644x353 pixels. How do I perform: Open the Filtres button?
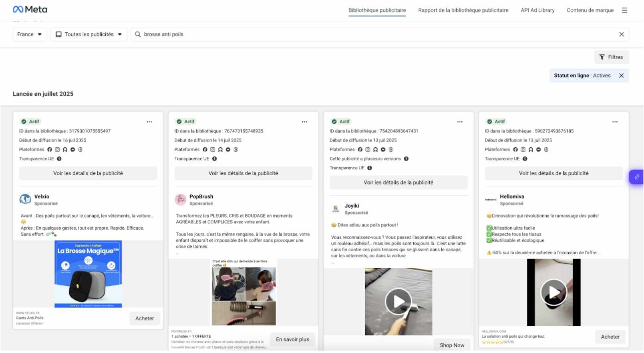pos(611,57)
